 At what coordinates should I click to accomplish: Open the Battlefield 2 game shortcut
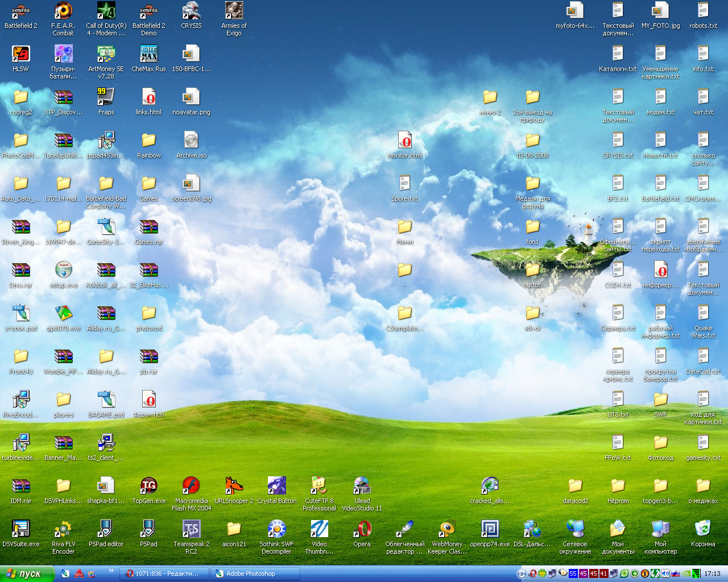click(20, 11)
